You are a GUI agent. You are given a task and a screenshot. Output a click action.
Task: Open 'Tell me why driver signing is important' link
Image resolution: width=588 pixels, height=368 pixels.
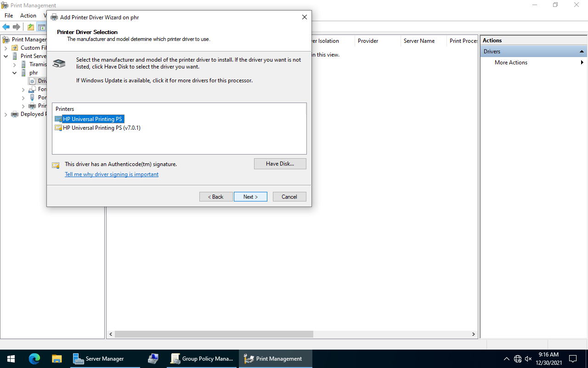(112, 174)
